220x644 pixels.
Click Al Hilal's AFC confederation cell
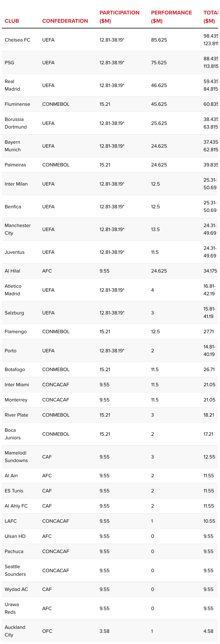(47, 271)
